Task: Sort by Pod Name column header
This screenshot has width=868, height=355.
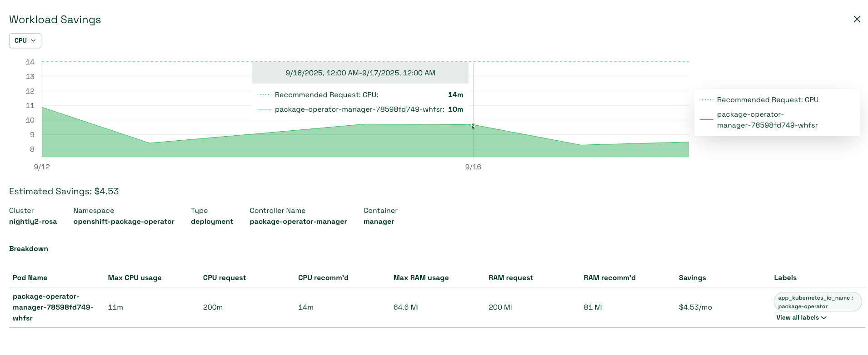Action: [x=30, y=278]
